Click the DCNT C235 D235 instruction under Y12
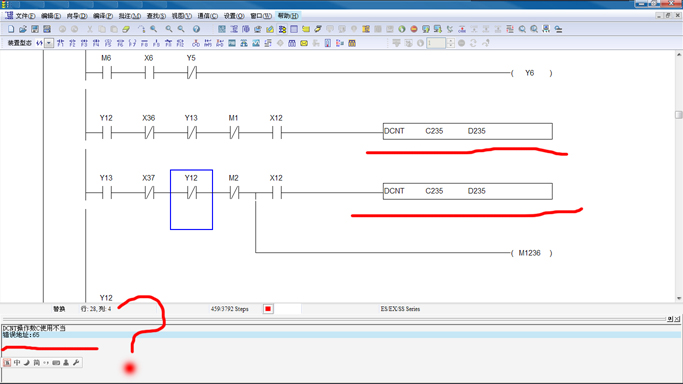Image resolution: width=683 pixels, height=384 pixels. (467, 131)
